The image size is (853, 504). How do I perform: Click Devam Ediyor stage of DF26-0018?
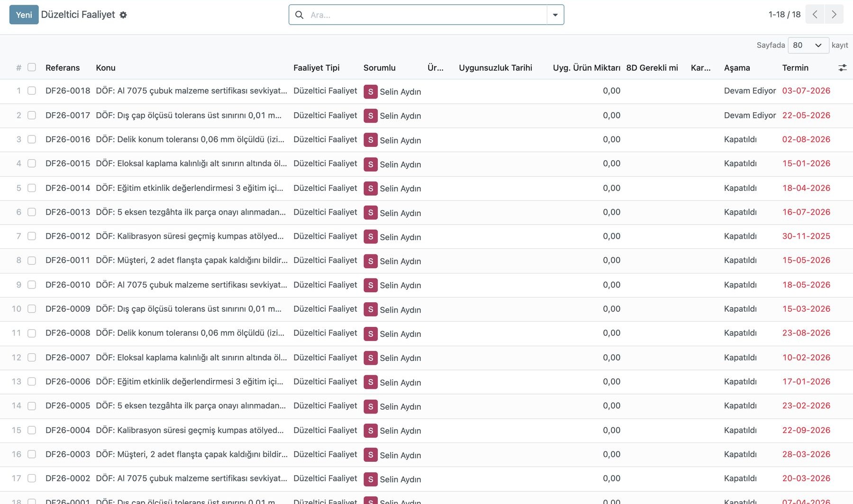click(x=750, y=90)
